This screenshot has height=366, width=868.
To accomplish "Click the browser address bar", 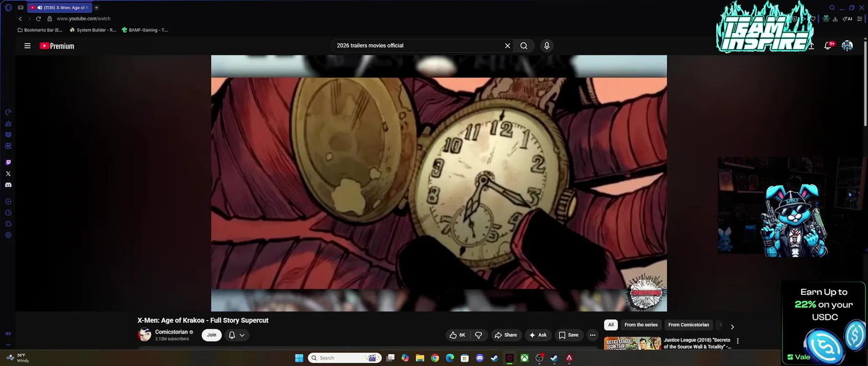I will click(x=83, y=19).
